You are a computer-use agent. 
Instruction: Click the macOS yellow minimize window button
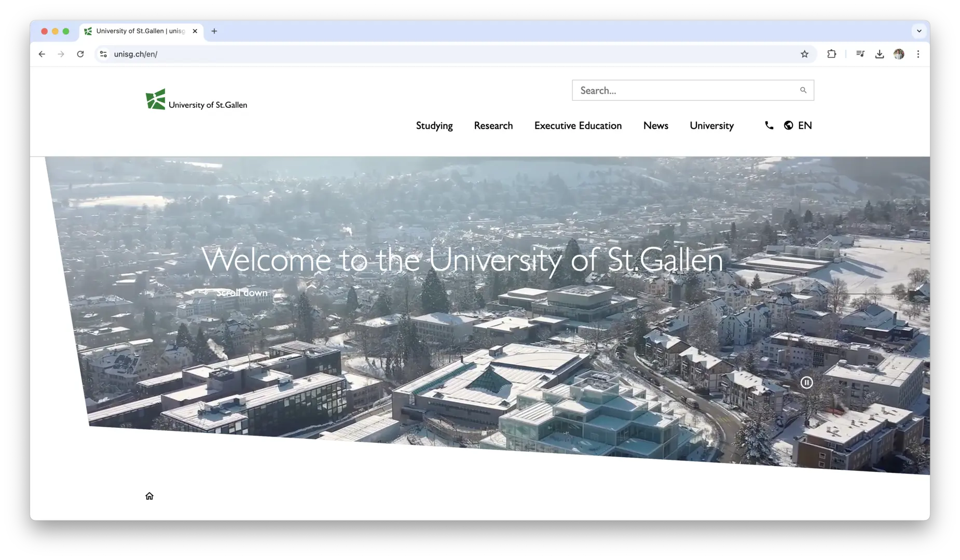click(55, 31)
